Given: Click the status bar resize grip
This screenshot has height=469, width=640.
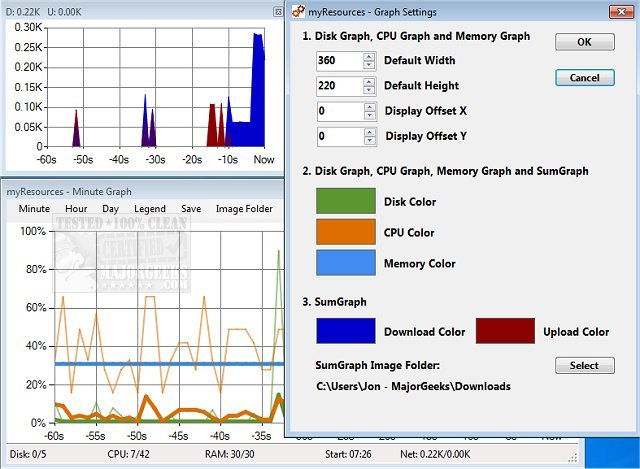Looking at the screenshot, I should (x=573, y=458).
